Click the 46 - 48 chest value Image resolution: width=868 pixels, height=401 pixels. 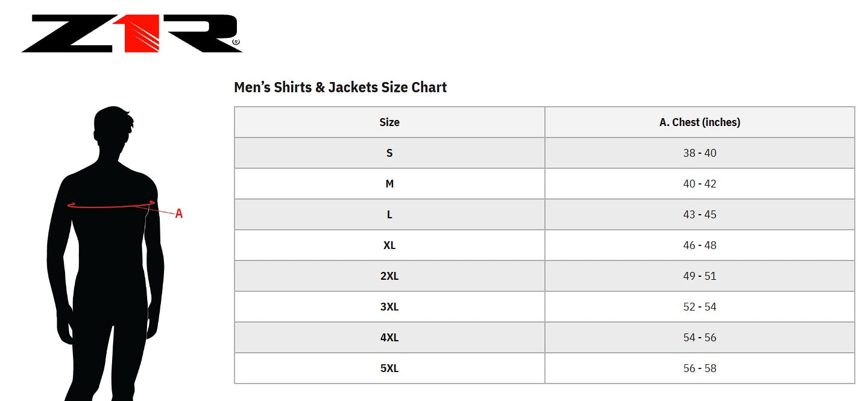pos(700,245)
